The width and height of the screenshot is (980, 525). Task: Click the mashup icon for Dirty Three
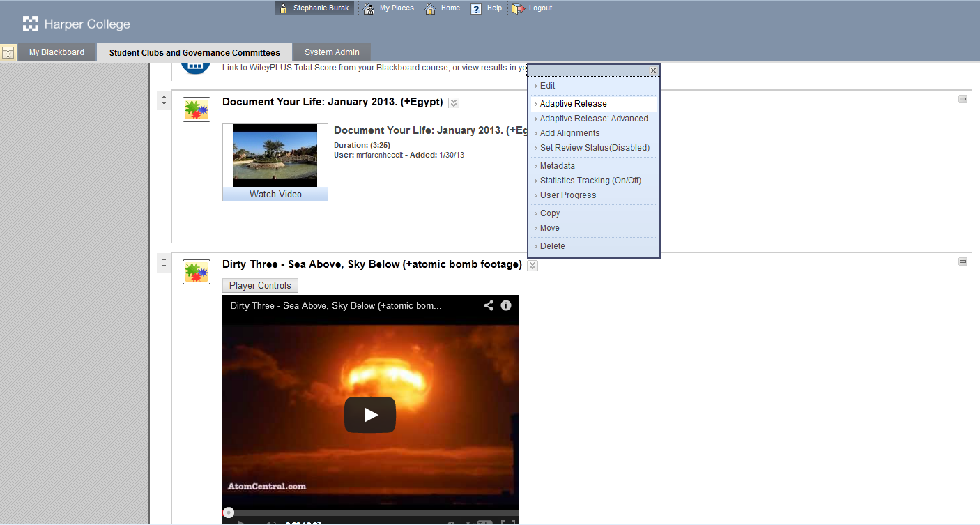(197, 271)
